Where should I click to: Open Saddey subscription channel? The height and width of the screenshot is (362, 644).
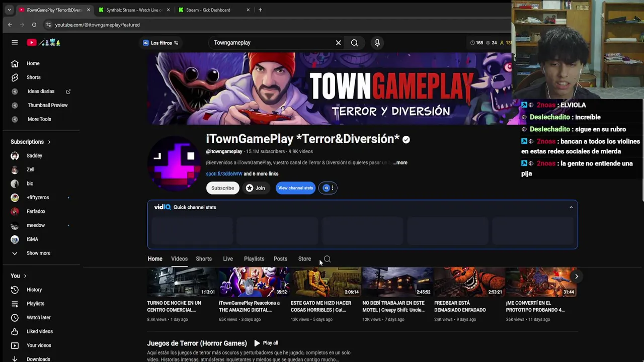[x=34, y=156]
